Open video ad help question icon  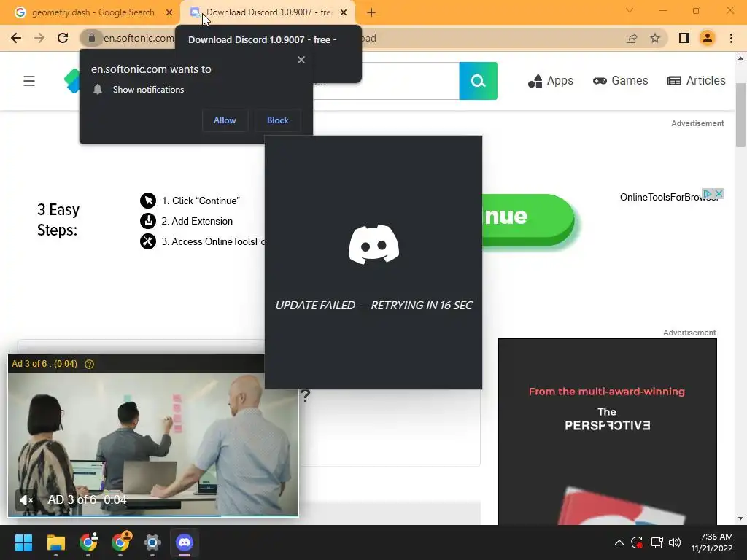pos(89,364)
